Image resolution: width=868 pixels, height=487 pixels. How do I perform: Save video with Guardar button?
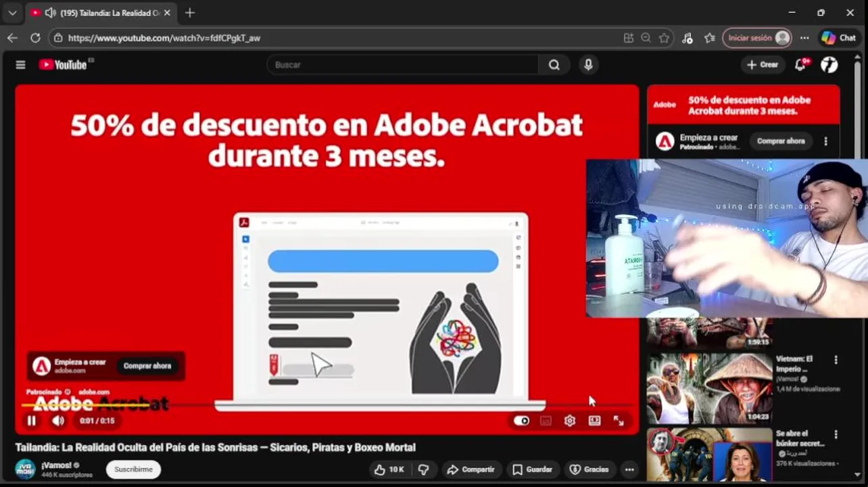tap(533, 469)
